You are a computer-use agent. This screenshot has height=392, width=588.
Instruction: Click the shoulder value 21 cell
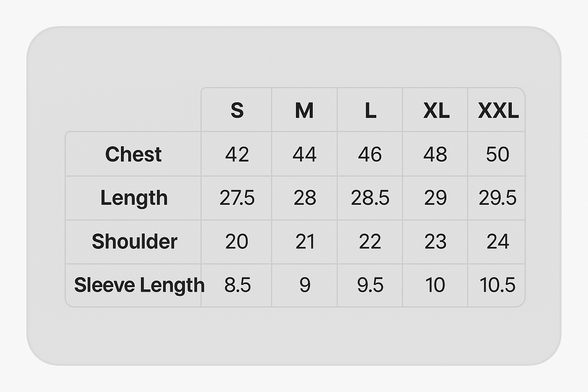pos(305,242)
